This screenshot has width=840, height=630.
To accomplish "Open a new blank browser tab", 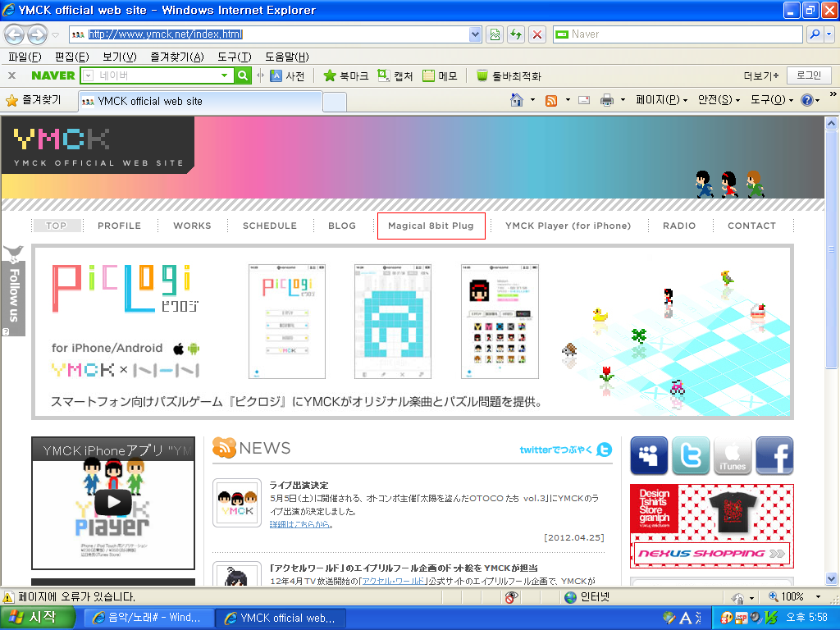I will click(x=335, y=102).
